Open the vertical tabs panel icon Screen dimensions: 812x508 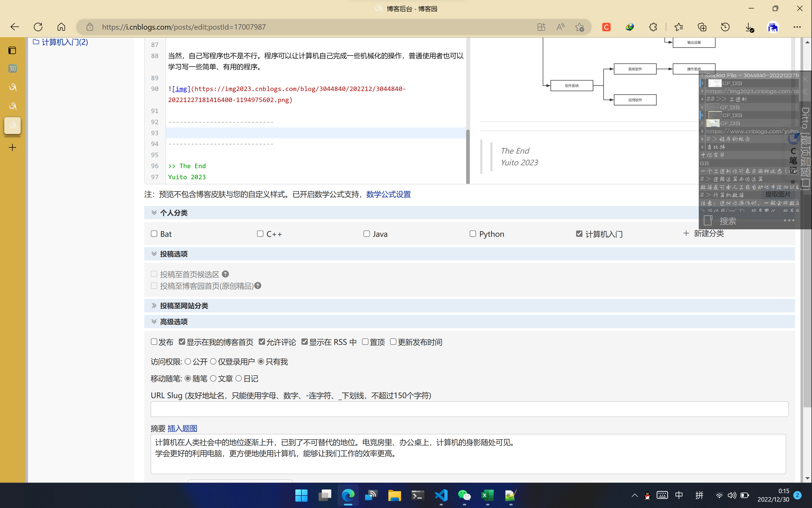(12, 50)
